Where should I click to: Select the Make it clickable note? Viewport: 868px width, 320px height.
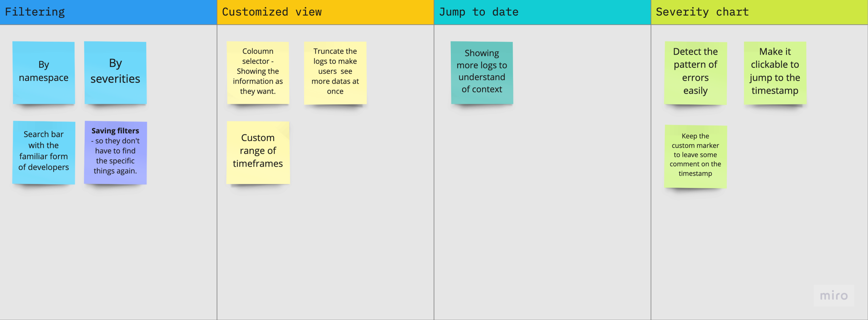tap(775, 72)
